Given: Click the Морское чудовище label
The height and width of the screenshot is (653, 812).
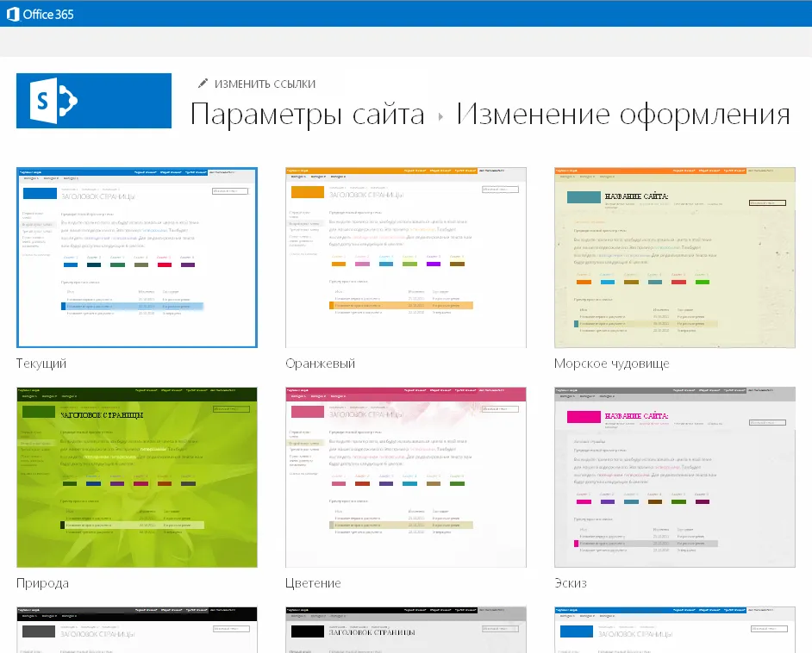Looking at the screenshot, I should (612, 364).
